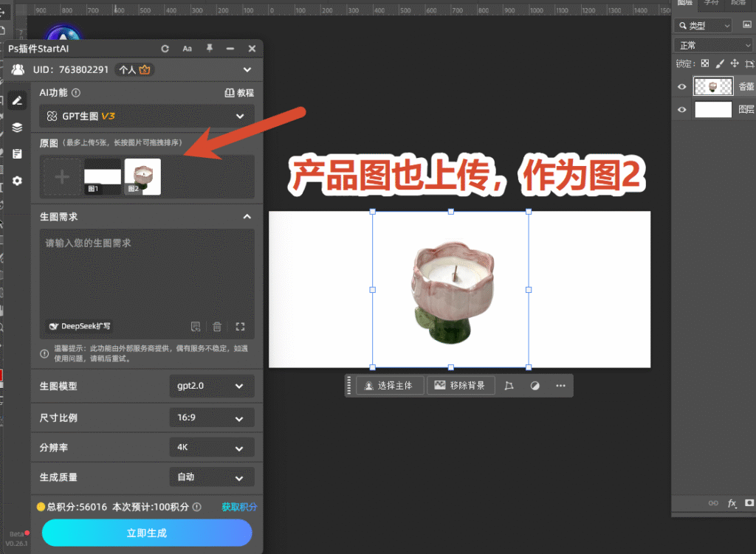The image size is (756, 554).
Task: Open the three-dots more options menu
Action: [x=560, y=385]
